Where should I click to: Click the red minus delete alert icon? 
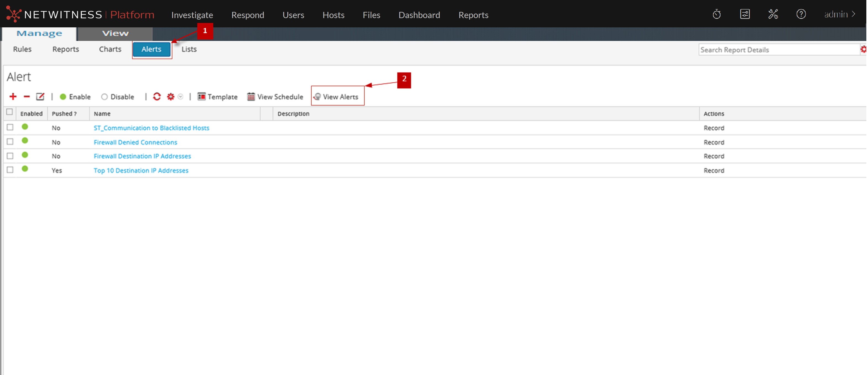[x=27, y=97]
